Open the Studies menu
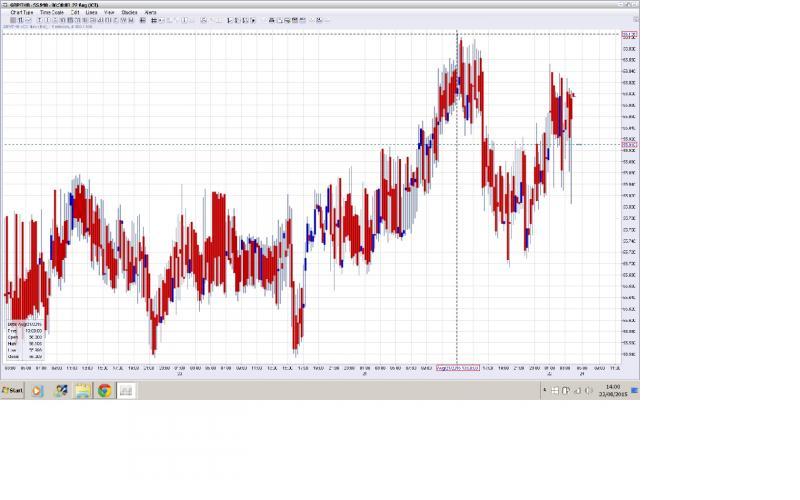The width and height of the screenshot is (800, 500). (129, 12)
